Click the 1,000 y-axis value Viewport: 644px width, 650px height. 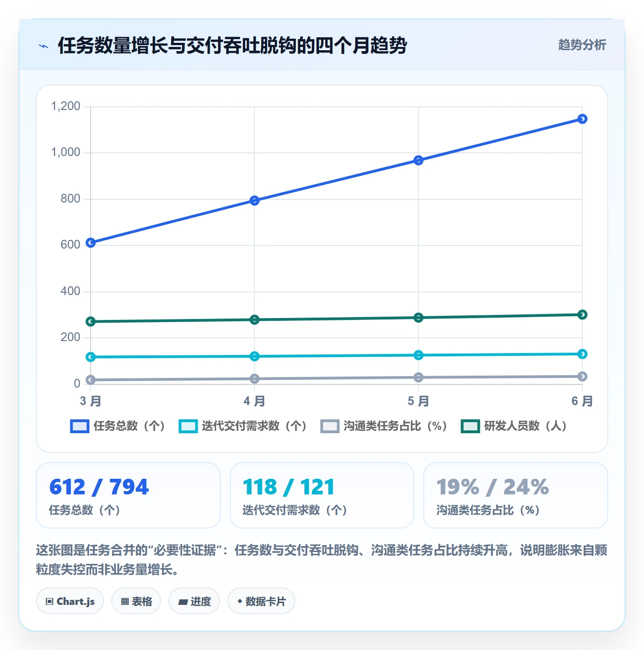[65, 152]
